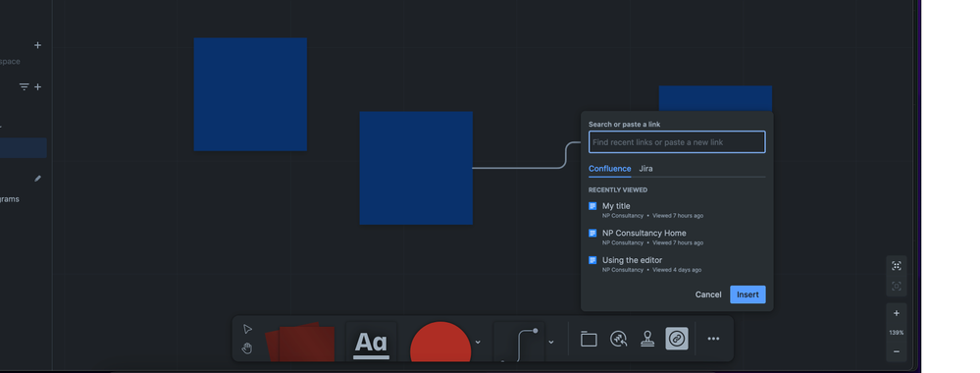The width and height of the screenshot is (980, 373).
Task: Click the 139% zoom level
Action: click(x=897, y=333)
